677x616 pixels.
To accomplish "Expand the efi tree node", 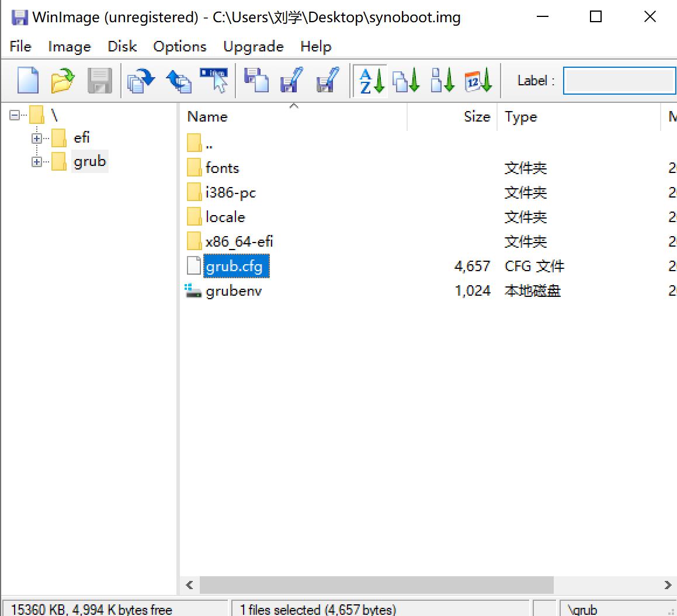I will click(37, 139).
